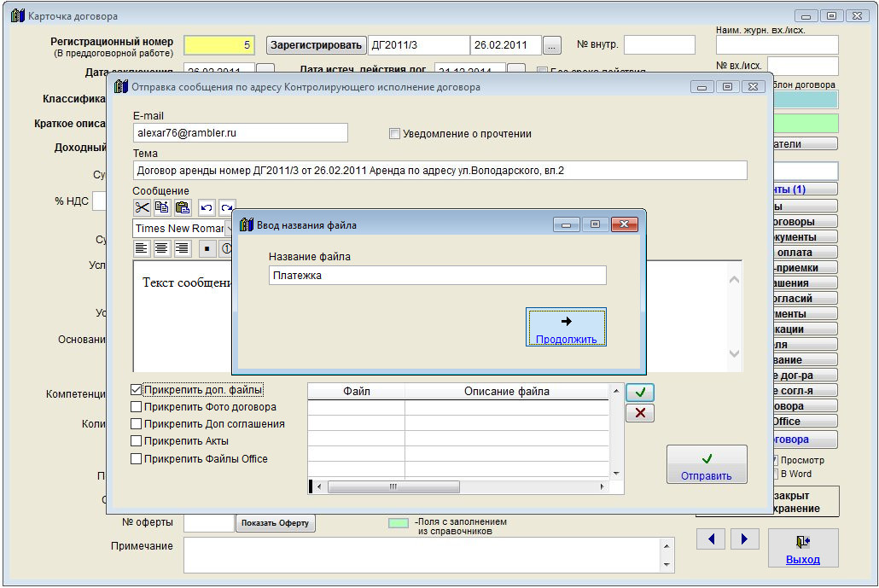Check Прикрепить Фото договора
Viewport: 879px width, 588px height.
[x=137, y=407]
